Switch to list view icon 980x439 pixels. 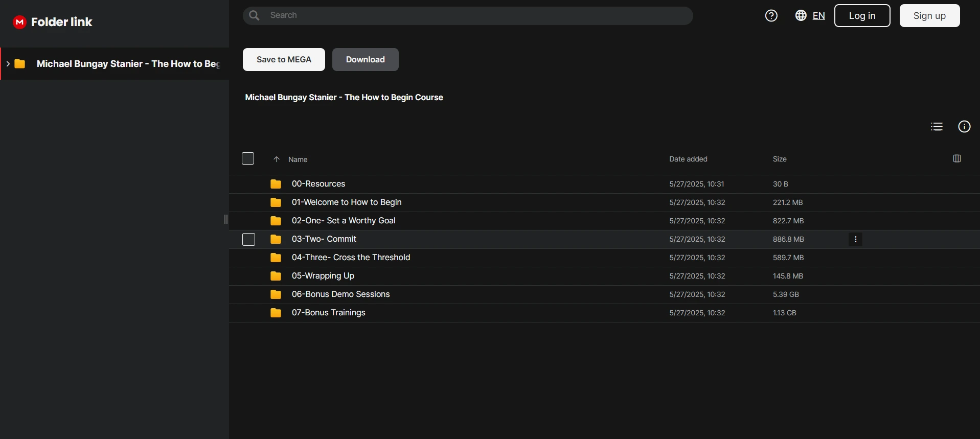(x=937, y=127)
